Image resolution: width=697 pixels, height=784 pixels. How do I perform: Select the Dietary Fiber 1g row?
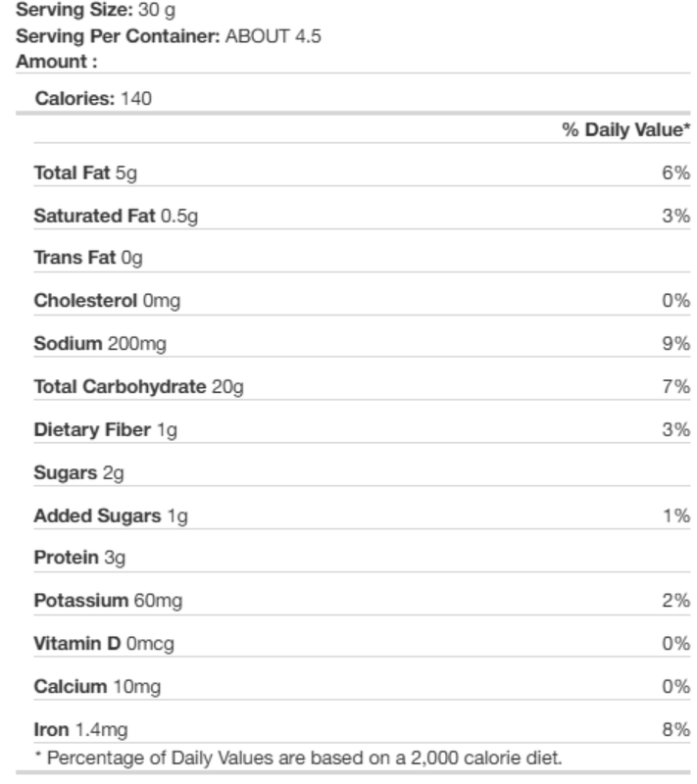(x=362, y=429)
